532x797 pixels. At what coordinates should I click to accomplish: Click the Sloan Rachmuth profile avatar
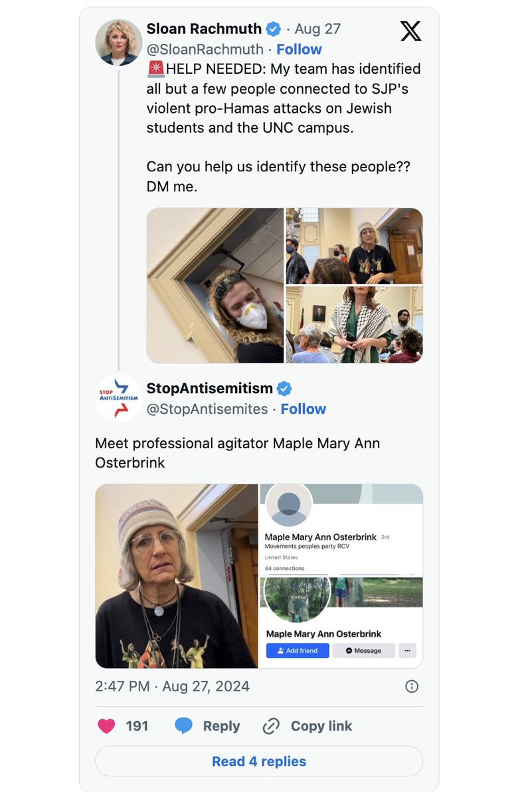(x=119, y=42)
